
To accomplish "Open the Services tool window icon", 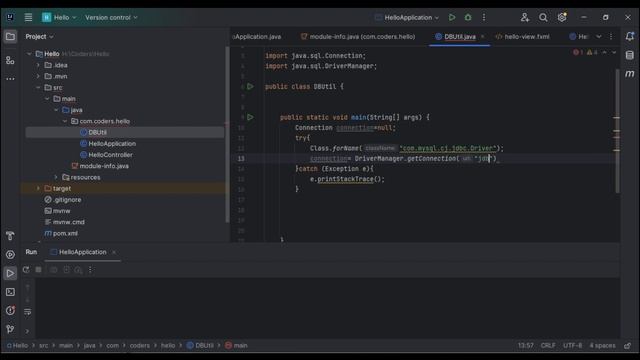I will tap(10, 255).
